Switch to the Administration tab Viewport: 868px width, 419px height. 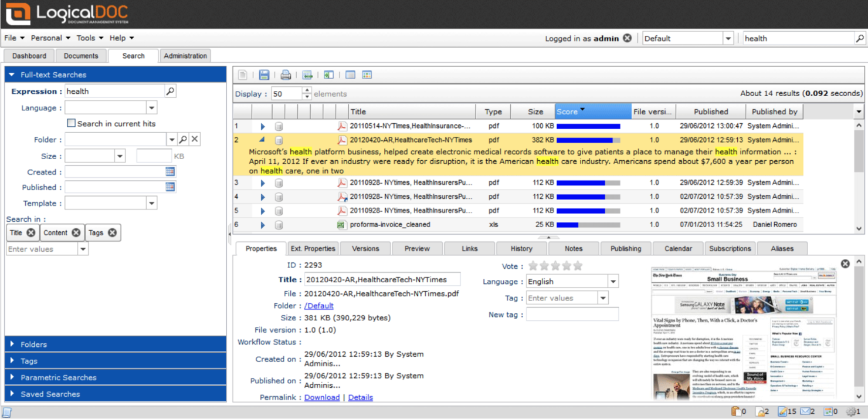pos(185,56)
